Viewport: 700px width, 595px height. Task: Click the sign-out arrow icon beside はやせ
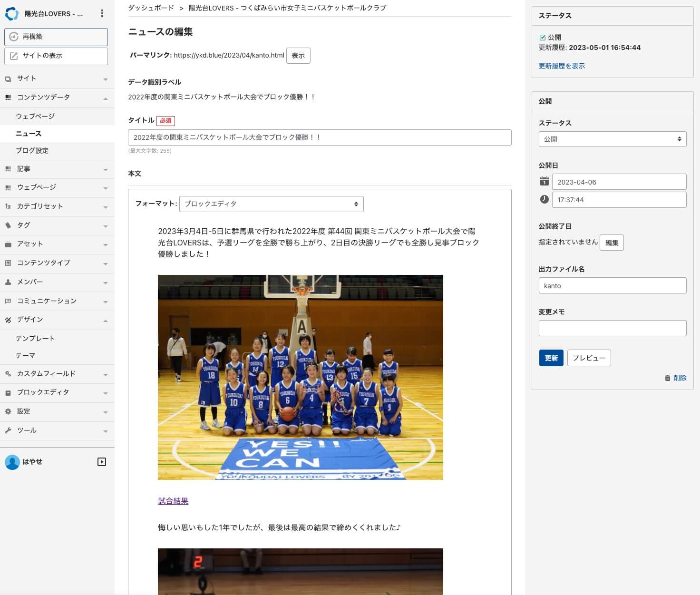[102, 462]
